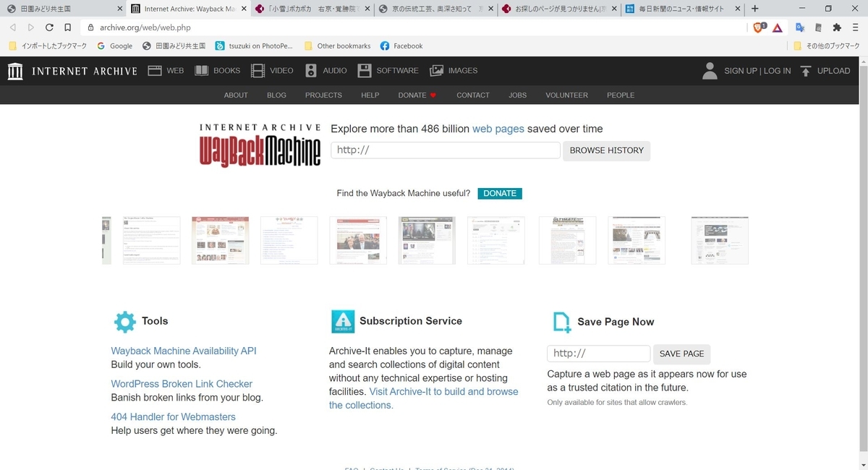Open the browser hamburger menu

point(856,27)
